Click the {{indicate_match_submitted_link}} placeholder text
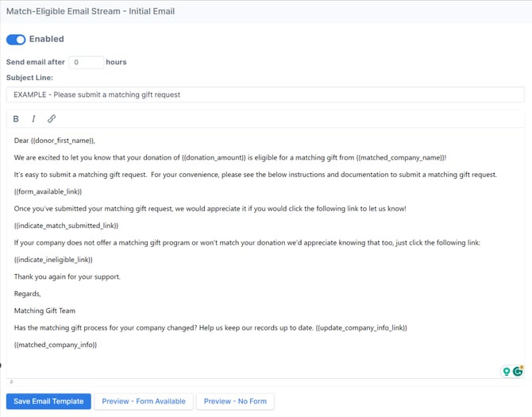This screenshot has width=532, height=417. (66, 226)
